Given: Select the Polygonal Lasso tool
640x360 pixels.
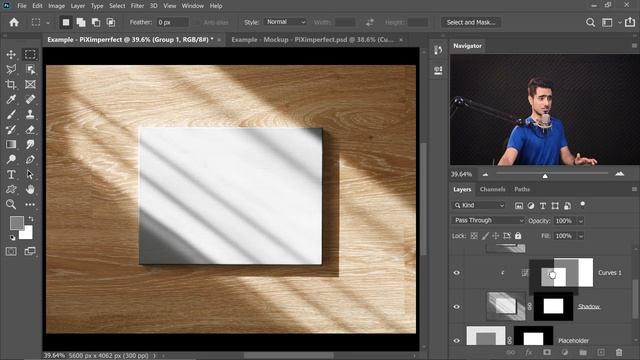Looking at the screenshot, I should pyautogui.click(x=11, y=69).
